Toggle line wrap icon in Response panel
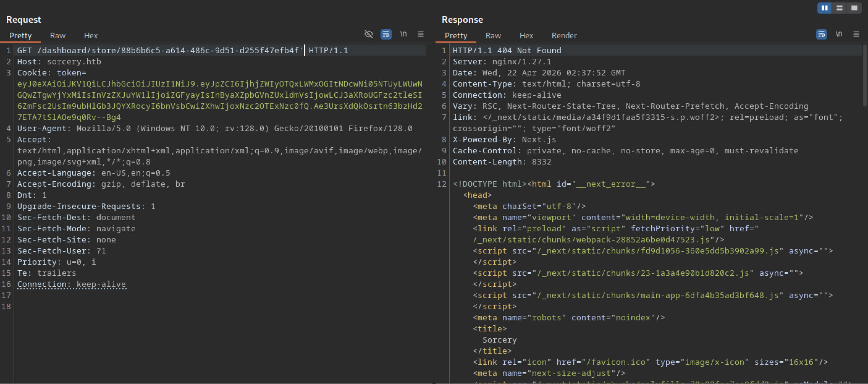The height and width of the screenshot is (384, 868). [x=821, y=34]
